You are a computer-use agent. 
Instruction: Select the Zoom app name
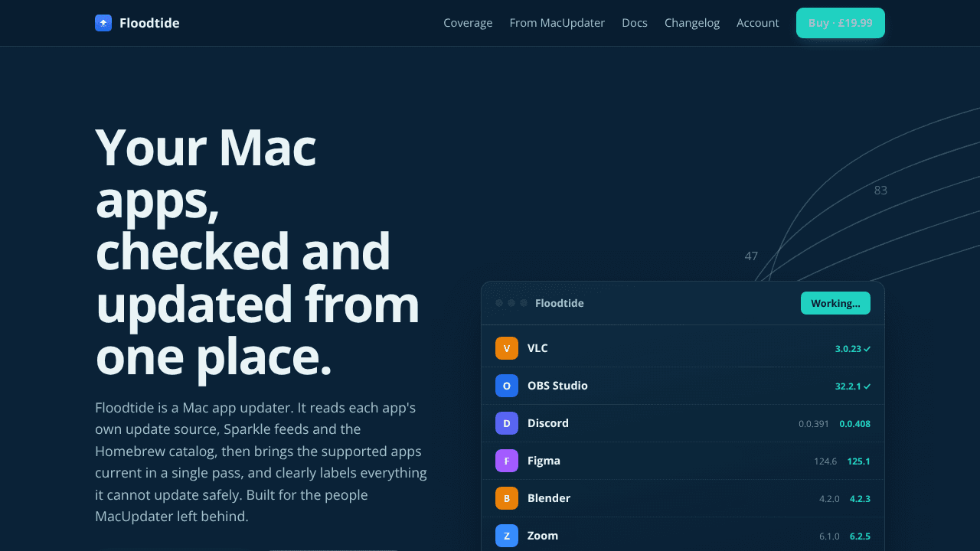coord(543,536)
